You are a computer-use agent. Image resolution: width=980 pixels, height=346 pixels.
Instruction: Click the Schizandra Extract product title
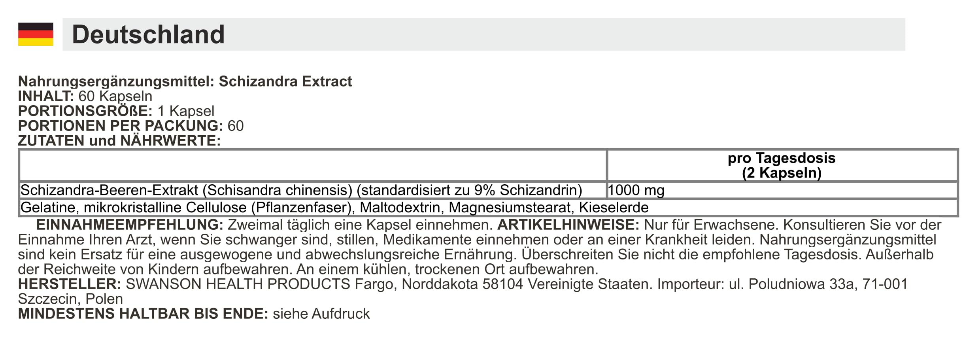pyautogui.click(x=285, y=81)
